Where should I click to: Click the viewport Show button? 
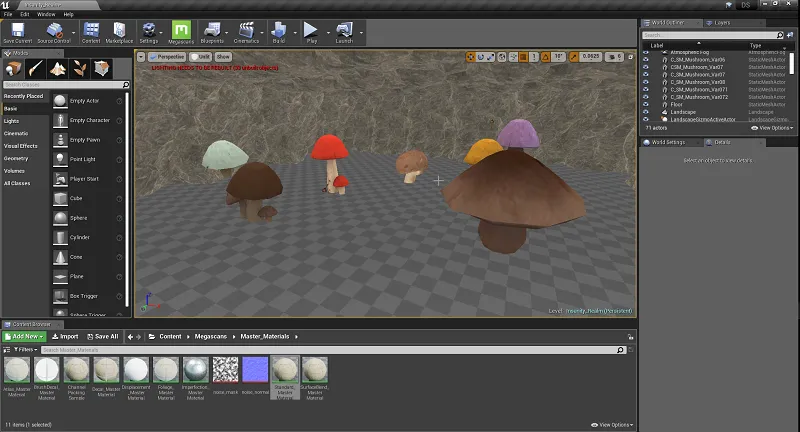[223, 57]
